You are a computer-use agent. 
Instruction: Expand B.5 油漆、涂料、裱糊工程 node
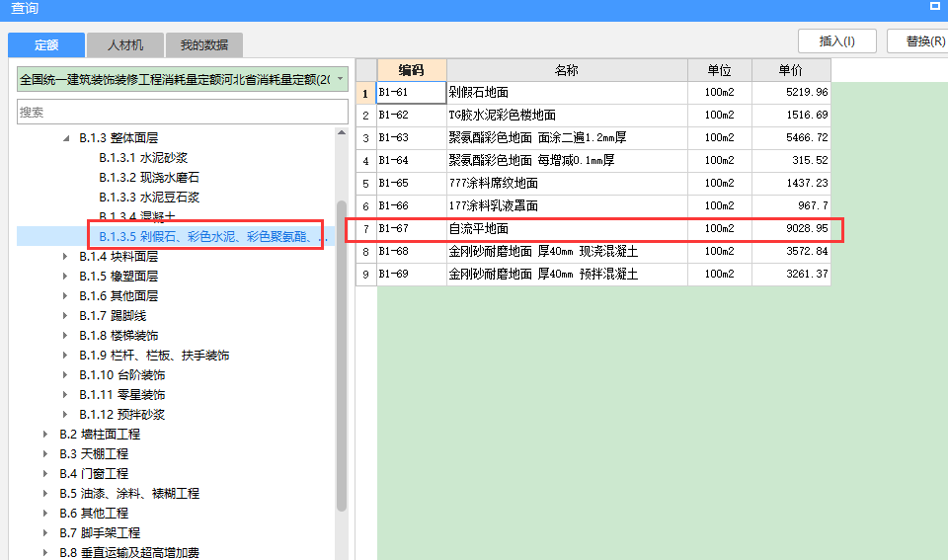click(x=45, y=494)
